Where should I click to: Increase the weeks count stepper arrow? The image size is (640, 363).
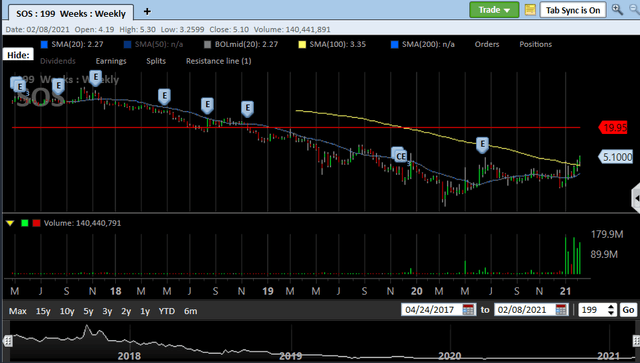coord(611,307)
